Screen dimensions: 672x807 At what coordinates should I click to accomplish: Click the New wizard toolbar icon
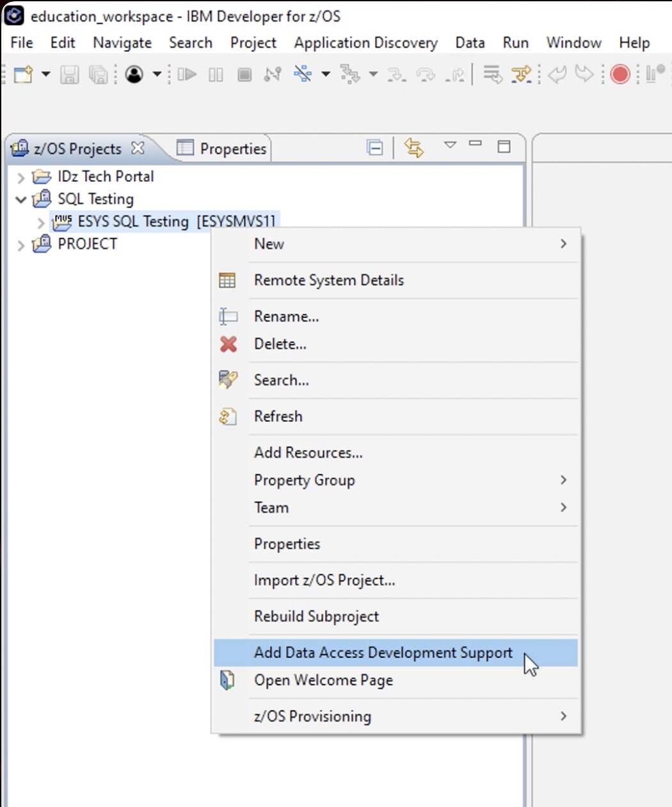click(x=24, y=74)
